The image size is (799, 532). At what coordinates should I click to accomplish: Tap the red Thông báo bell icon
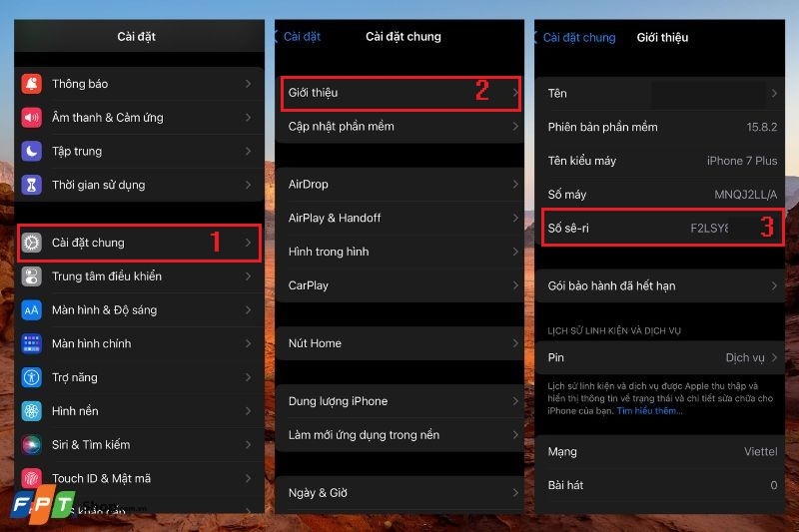pyautogui.click(x=32, y=84)
